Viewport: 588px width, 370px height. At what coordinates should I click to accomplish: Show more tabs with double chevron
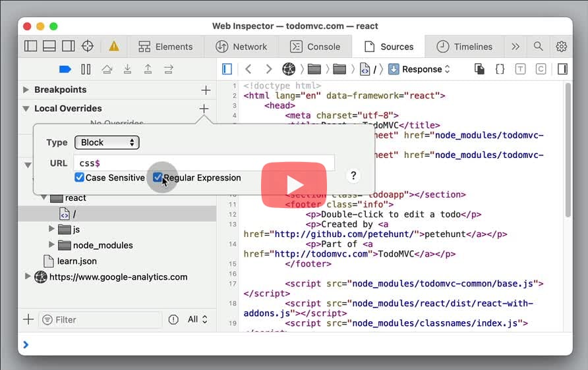click(x=515, y=47)
